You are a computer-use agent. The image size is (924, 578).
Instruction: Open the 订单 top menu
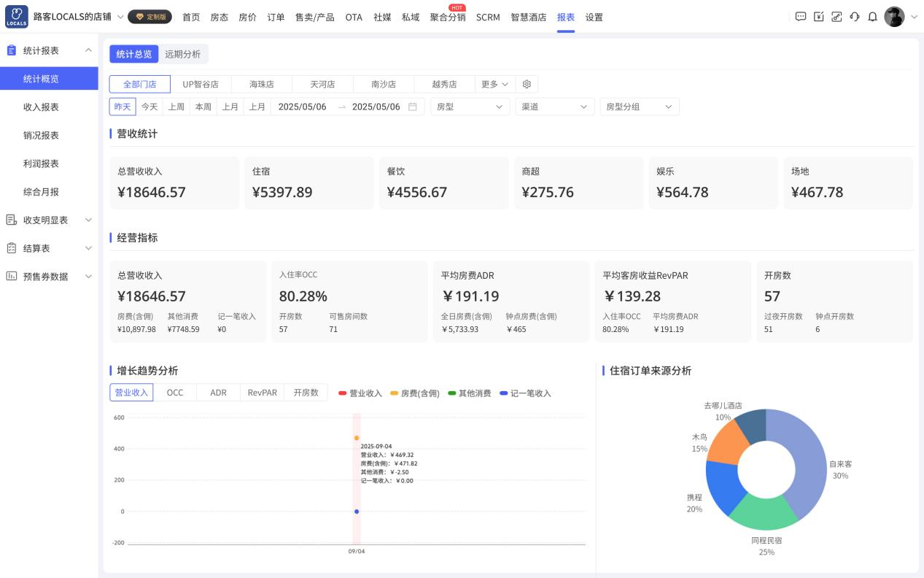(276, 17)
